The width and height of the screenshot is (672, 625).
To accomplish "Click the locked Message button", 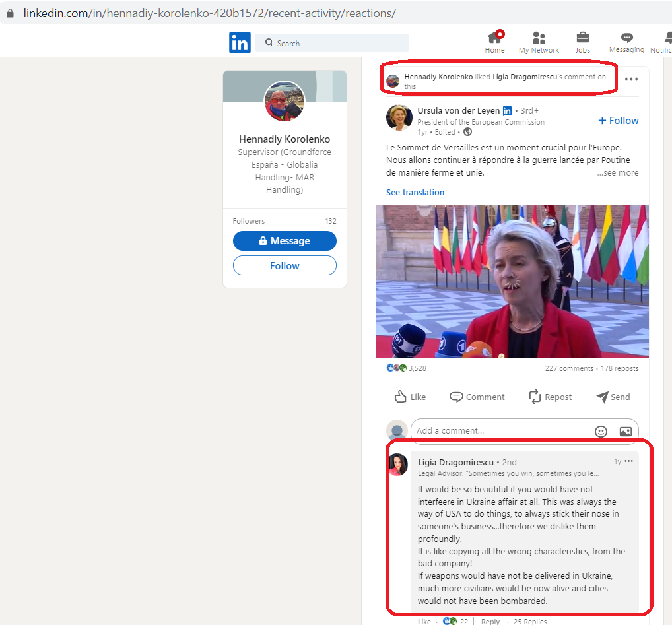I will [x=285, y=241].
